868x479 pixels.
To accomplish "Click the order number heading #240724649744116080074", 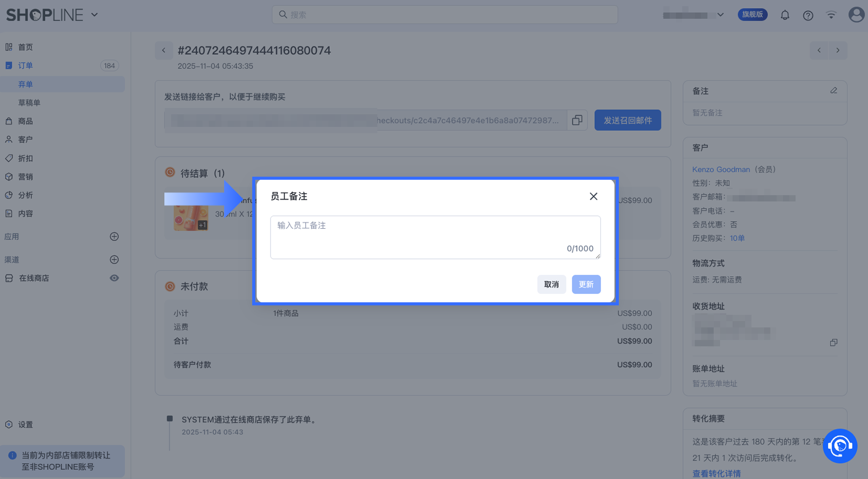I will [x=254, y=51].
